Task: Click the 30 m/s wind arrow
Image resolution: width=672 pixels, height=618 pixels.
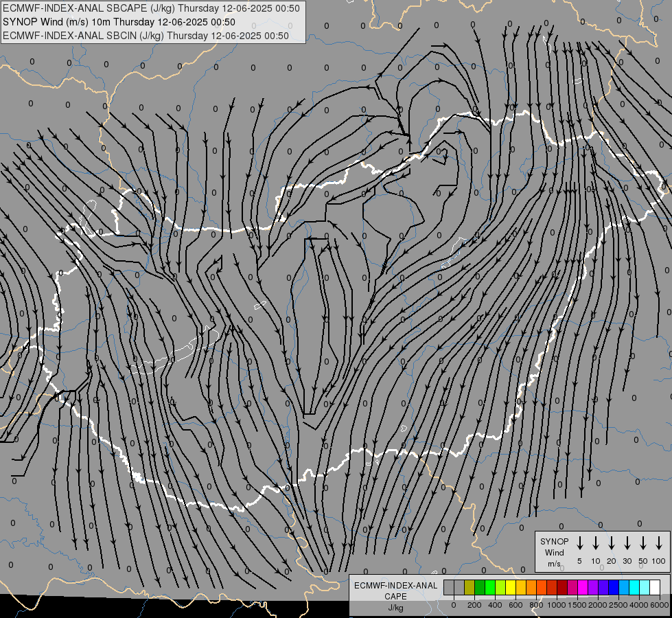Action: (x=627, y=543)
